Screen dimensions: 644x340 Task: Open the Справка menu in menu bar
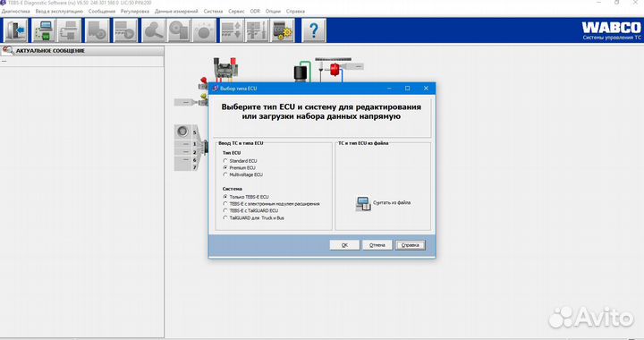click(x=295, y=12)
